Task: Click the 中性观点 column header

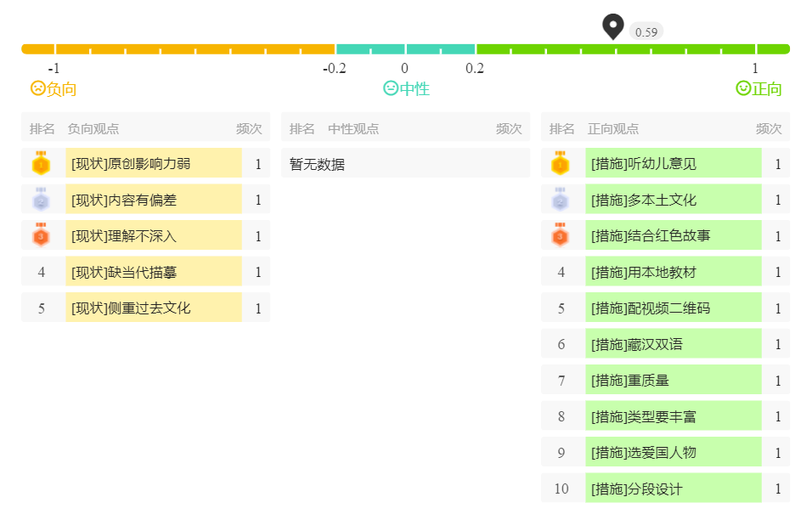Action: click(x=353, y=128)
